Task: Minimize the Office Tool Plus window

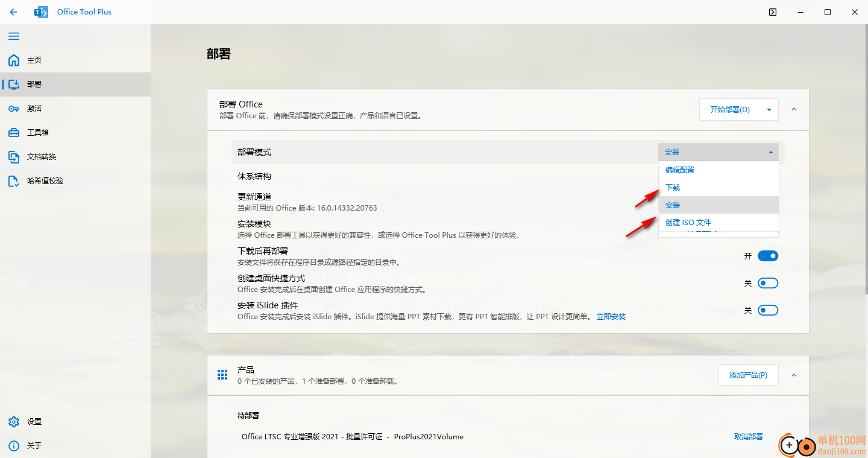Action: (x=800, y=12)
